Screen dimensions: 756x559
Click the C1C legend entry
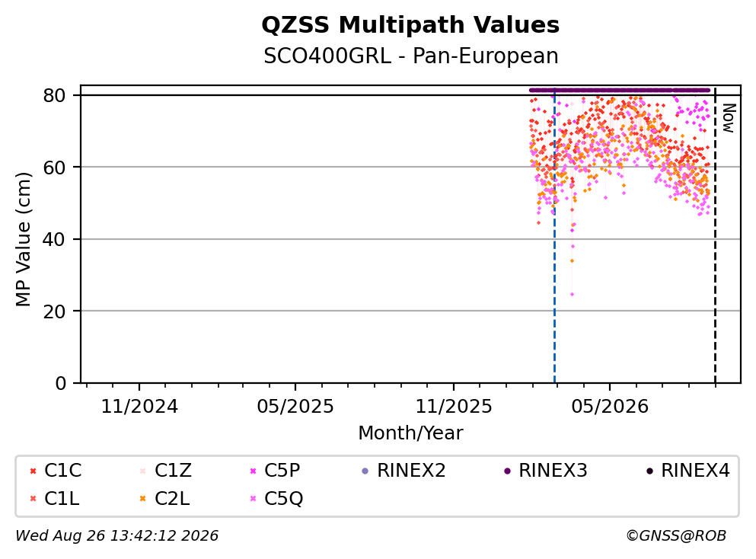[x=56, y=470]
